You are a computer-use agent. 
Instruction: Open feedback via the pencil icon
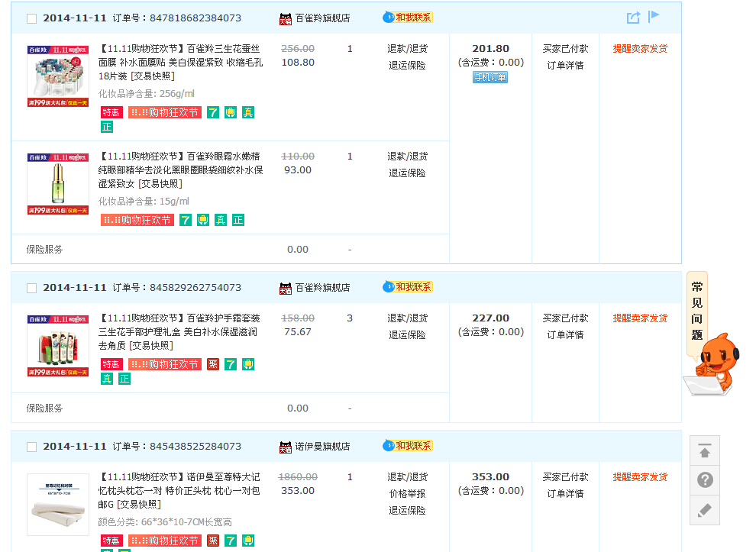pyautogui.click(x=704, y=510)
